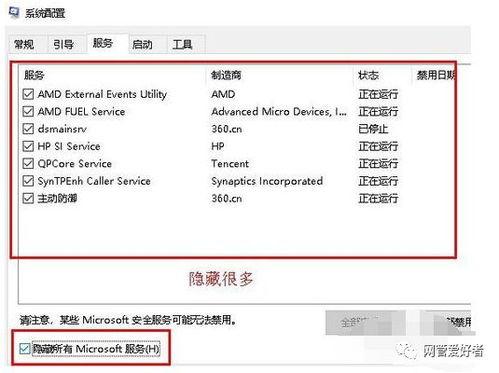499x373 pixels.
Task: Toggle the QPCore Service checkbox
Action: pyautogui.click(x=28, y=164)
